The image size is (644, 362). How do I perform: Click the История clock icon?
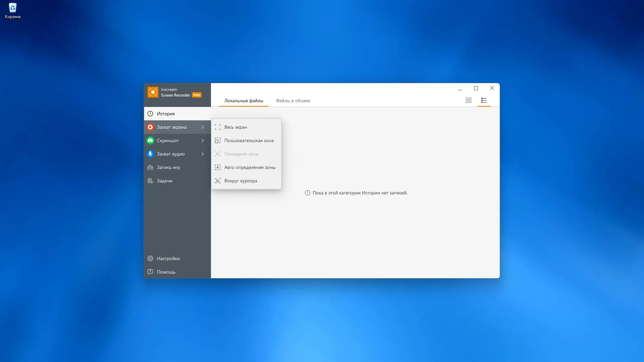(150, 114)
